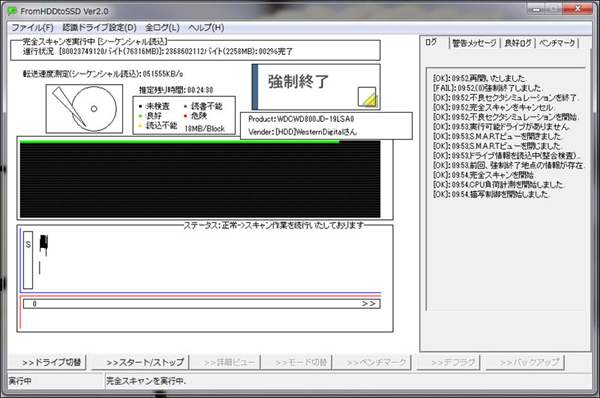Switch to the ベンチマーク tab
The height and width of the screenshot is (398, 600).
[557, 43]
